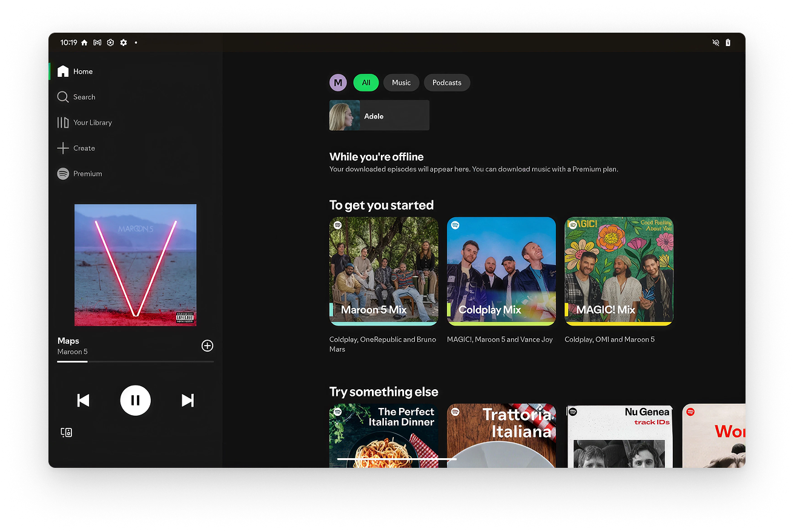Screen dimensions: 794x532
Task: Open Your Library in the sidebar
Action: pos(85,122)
